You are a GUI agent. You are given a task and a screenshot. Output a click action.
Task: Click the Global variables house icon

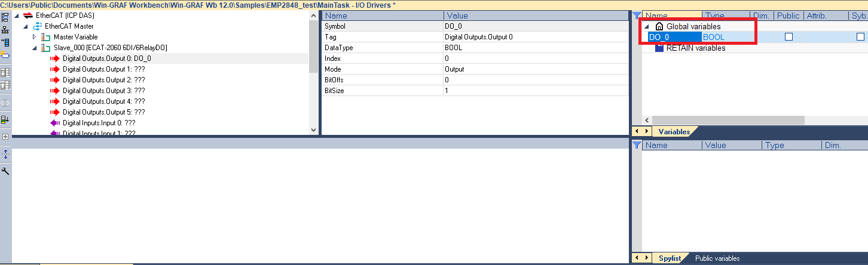(659, 26)
